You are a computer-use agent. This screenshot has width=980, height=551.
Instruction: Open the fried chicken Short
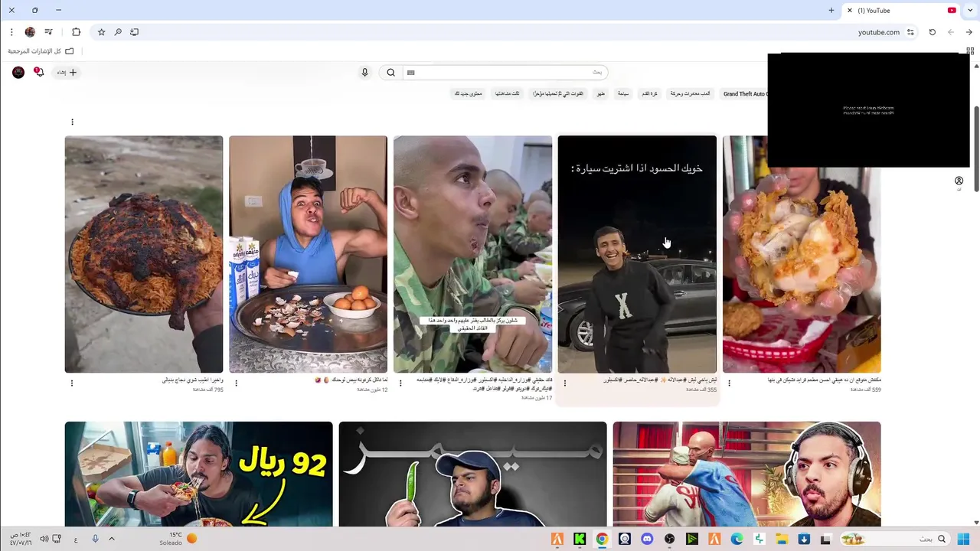[802, 254]
